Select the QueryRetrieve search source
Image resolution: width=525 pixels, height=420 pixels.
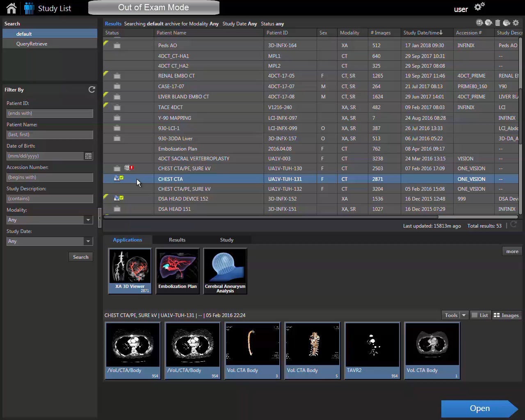pos(50,44)
